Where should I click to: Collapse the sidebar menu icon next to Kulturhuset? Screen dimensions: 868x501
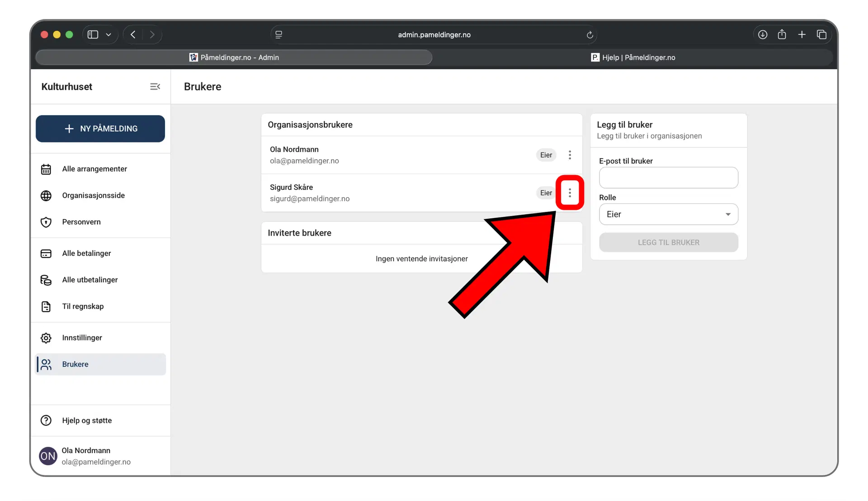155,86
